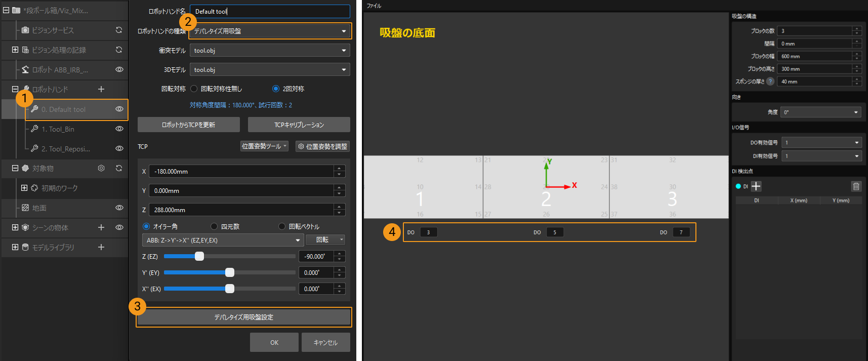Viewport: 868px width, 361px height.
Task: Expand the 初期のワーク tree node
Action: [x=24, y=188]
